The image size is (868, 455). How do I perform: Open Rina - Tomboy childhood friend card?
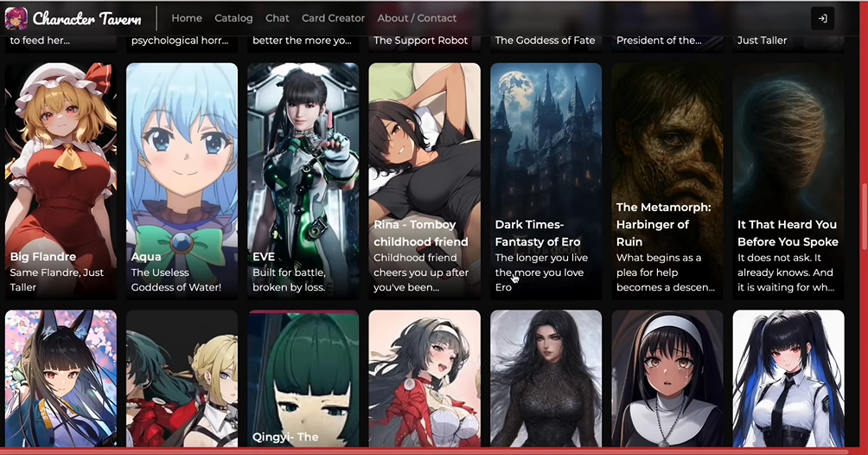coord(424,182)
